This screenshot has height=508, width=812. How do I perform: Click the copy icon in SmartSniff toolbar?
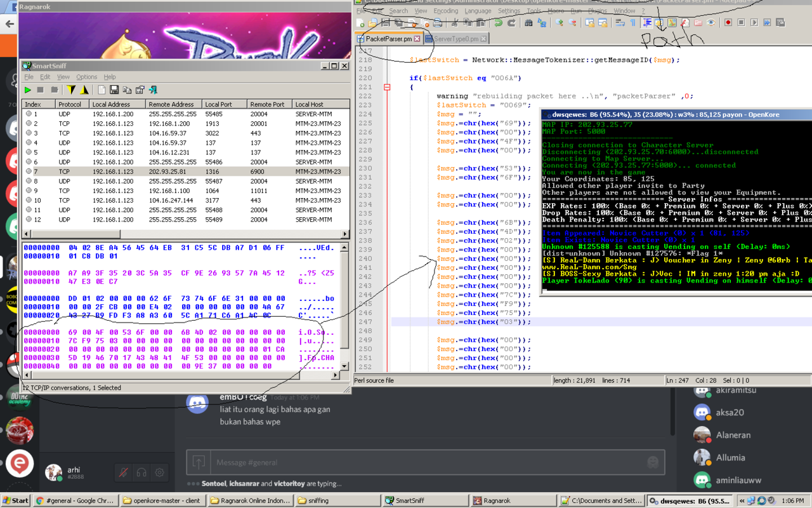[x=127, y=90]
